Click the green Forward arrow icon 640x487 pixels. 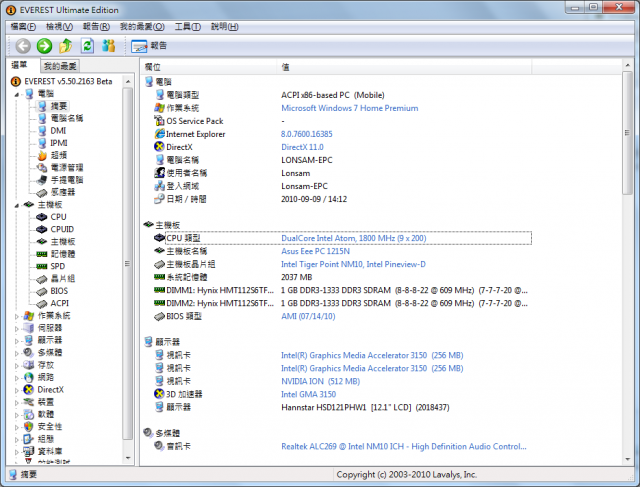coord(44,46)
